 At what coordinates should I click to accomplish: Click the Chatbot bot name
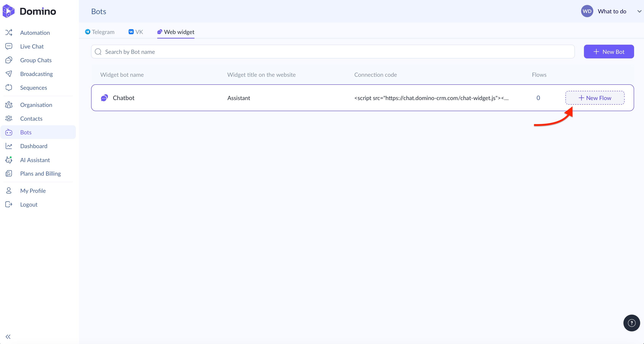pos(124,98)
